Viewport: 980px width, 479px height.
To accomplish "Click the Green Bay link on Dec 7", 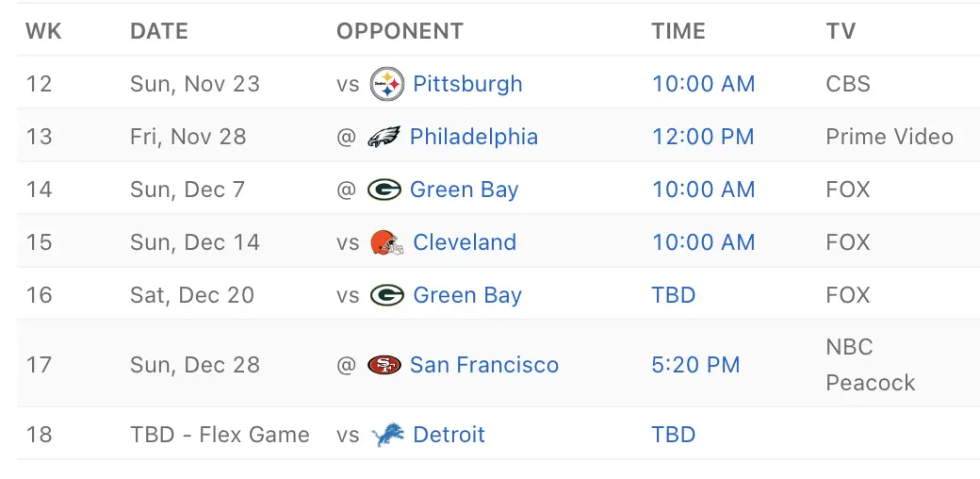I will (x=464, y=190).
